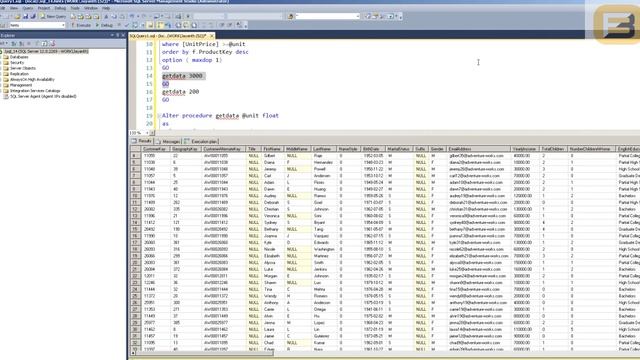Select Security folder in Object Explorer
Viewport: 640px width, 360px height.
tap(17, 63)
